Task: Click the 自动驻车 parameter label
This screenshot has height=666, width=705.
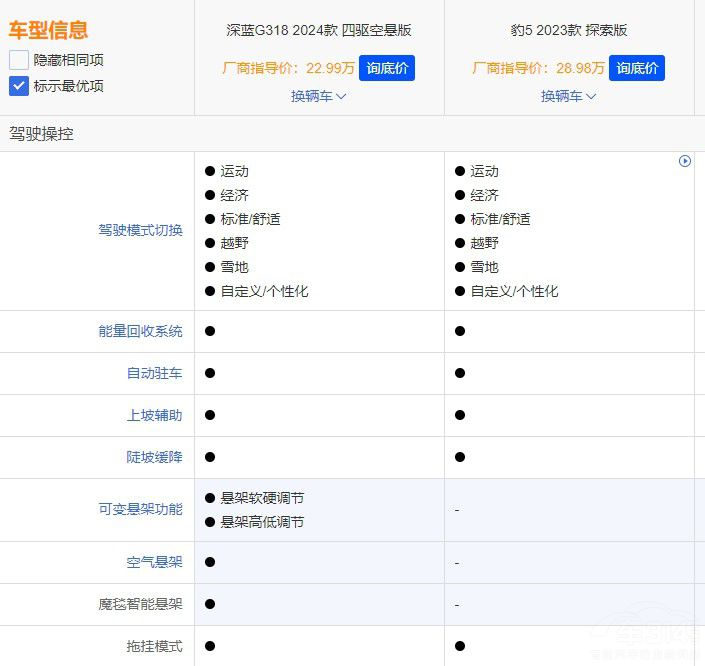Action: pyautogui.click(x=154, y=373)
